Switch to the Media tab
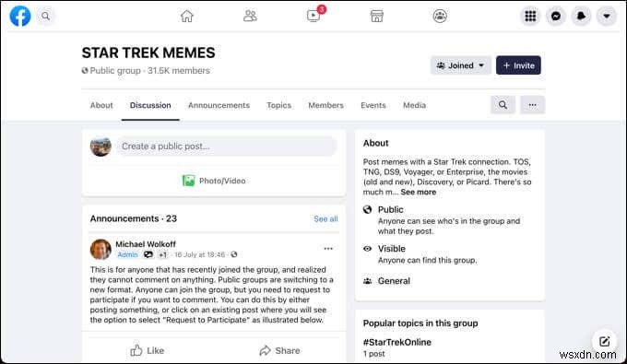This screenshot has width=627, height=364. point(414,105)
